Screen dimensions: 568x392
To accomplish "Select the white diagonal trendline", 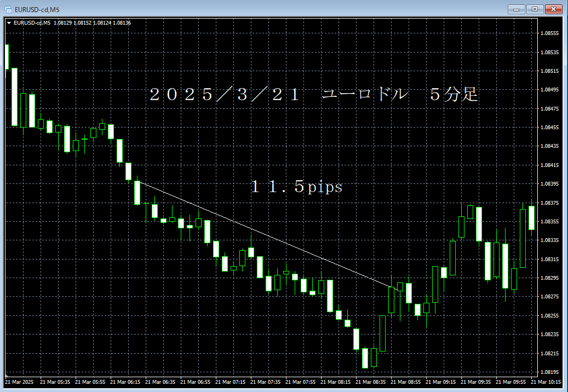I will [x=265, y=234].
